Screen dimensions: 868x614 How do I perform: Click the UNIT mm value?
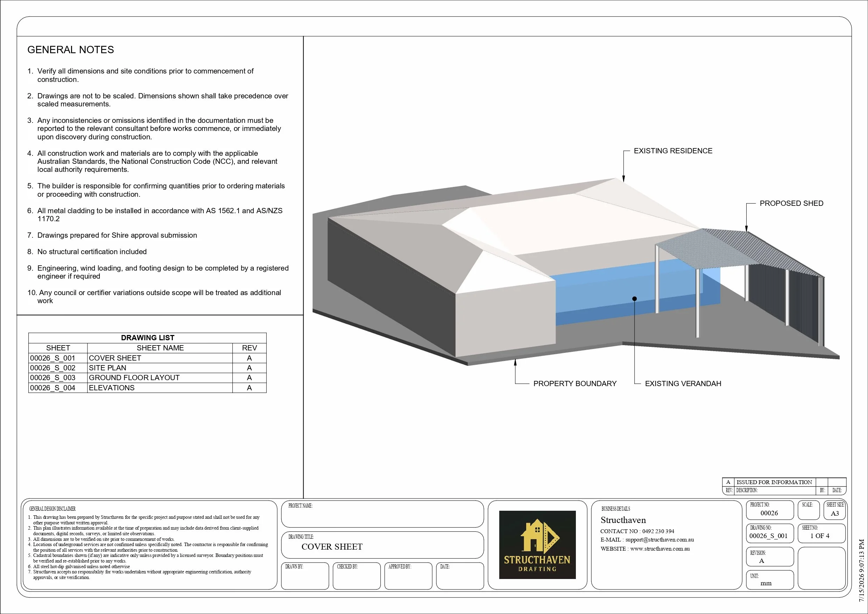[766, 583]
